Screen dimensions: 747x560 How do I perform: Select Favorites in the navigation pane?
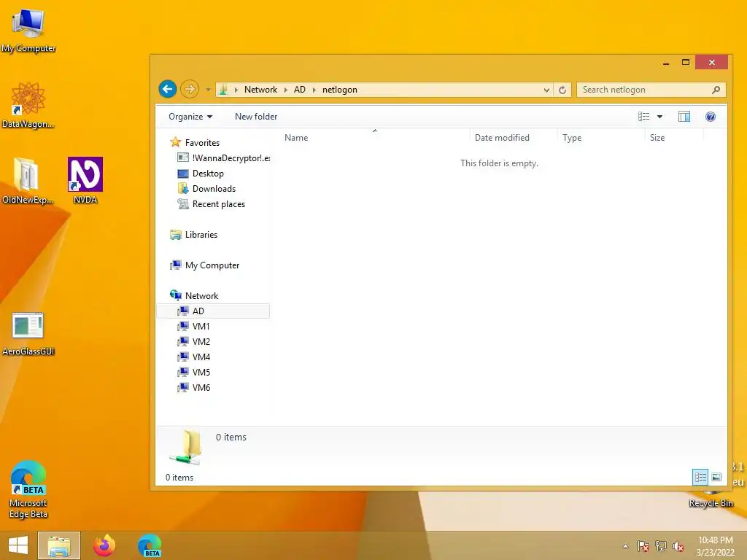pyautogui.click(x=202, y=143)
